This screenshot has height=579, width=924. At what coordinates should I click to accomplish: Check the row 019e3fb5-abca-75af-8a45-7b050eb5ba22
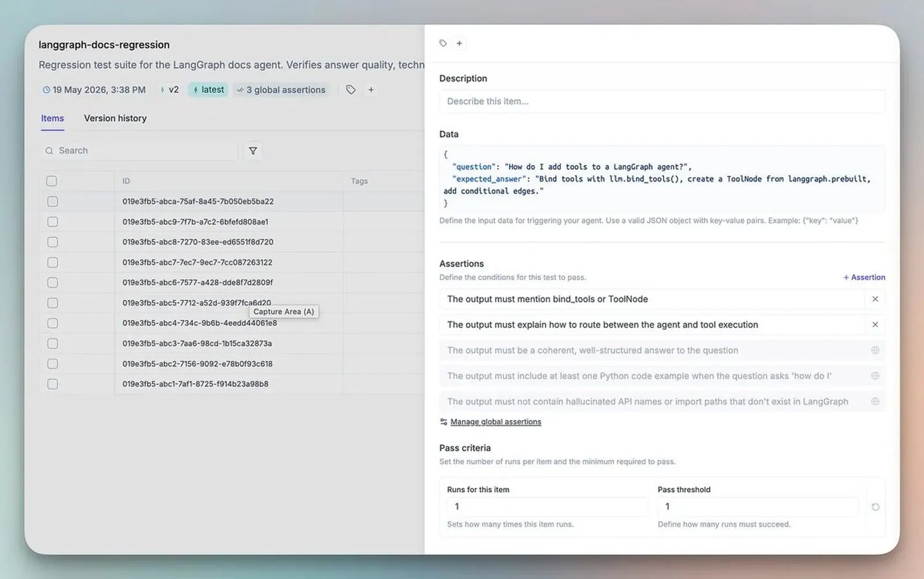coord(53,202)
